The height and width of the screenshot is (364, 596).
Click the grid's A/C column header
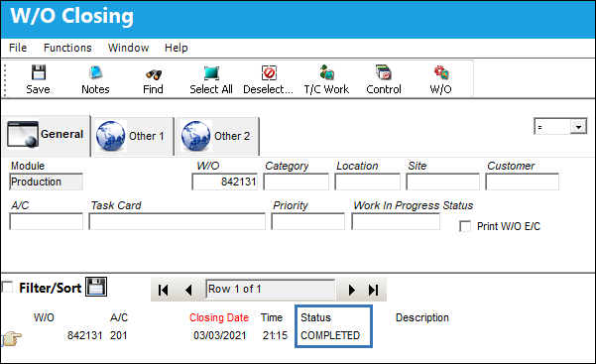click(x=119, y=317)
